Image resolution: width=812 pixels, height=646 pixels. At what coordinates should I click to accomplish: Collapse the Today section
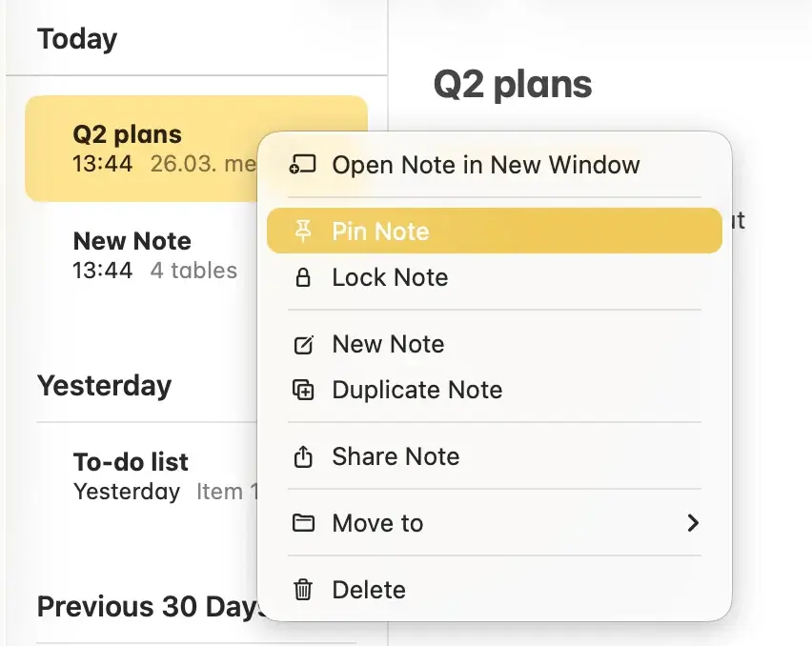tap(77, 39)
